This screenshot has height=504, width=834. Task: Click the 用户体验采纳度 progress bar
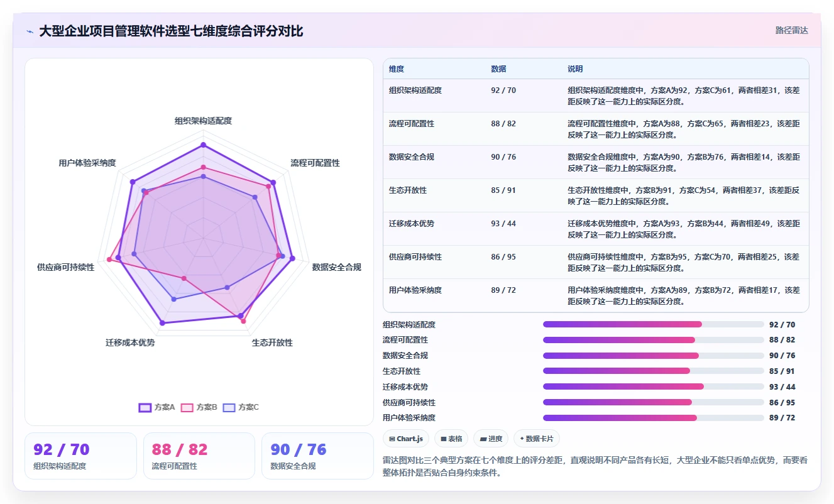(x=654, y=417)
